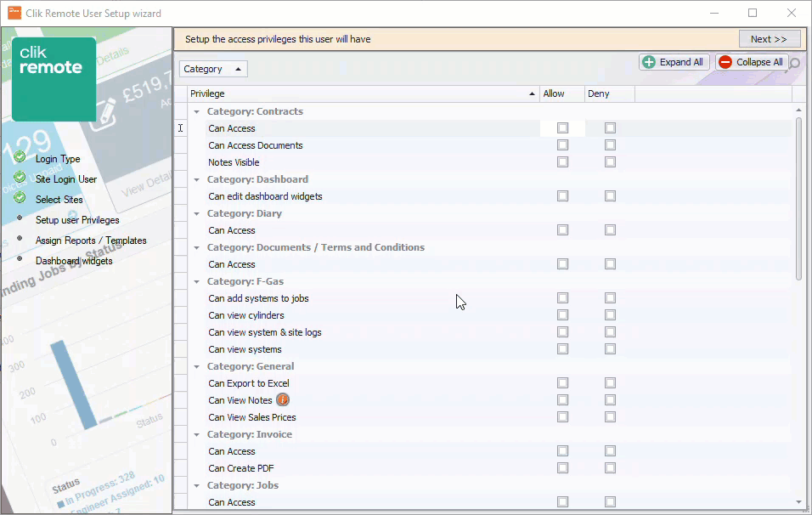Click the green check icon beside Login Type
812x515 pixels.
(20, 156)
